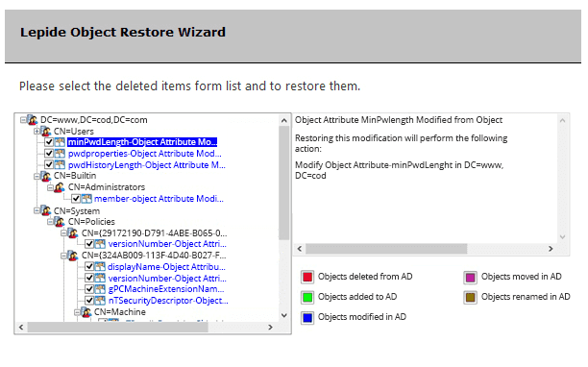Select versionNumber item under CN={324AB009 policy
Image resolution: width=588 pixels, height=367 pixels.
167,279
